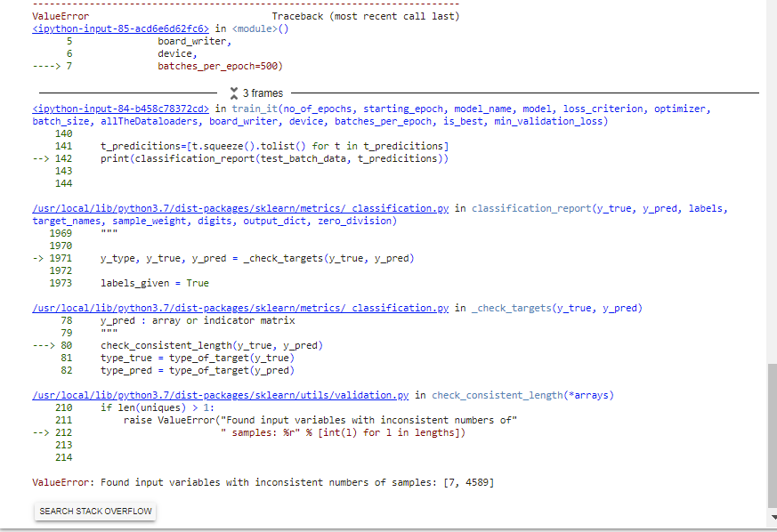The image size is (777, 532).
Task: Click the final ValueError inconsistent samples message
Action: 263,482
